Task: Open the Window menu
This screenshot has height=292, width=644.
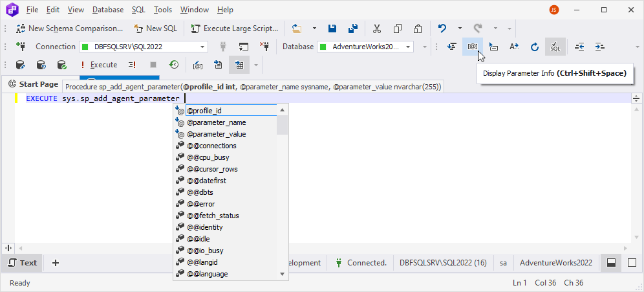Action: (195, 10)
